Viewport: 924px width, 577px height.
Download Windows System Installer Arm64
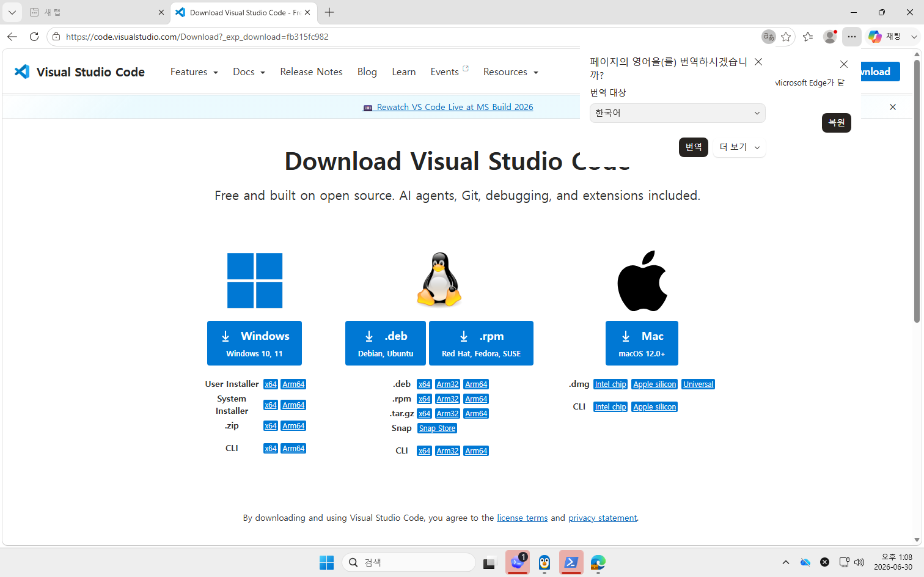tap(293, 405)
